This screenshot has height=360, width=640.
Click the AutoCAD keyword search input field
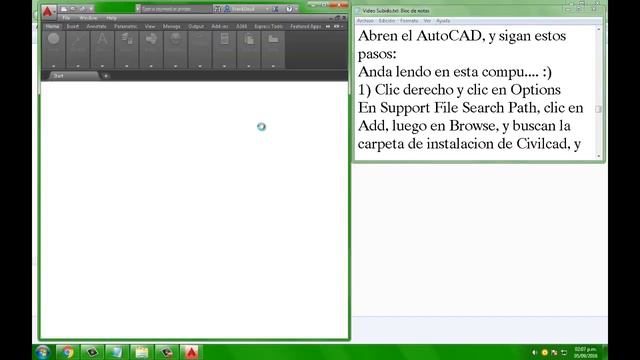pyautogui.click(x=176, y=9)
